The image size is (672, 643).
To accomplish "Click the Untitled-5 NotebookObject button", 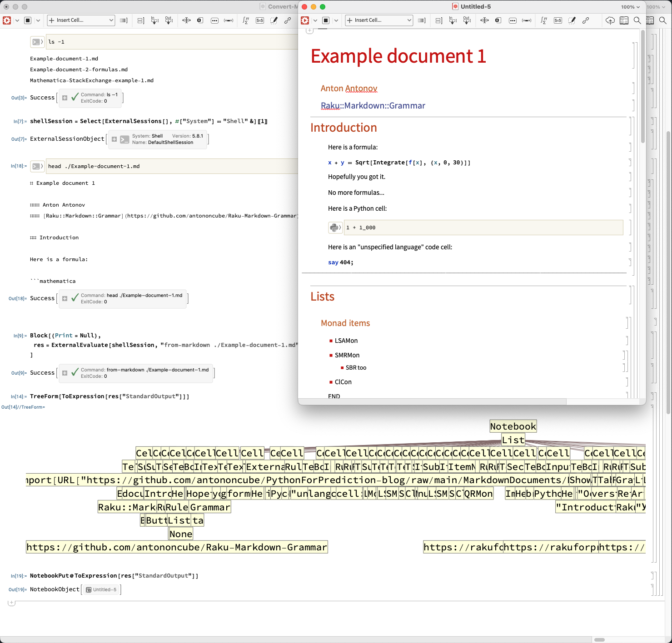I will [x=101, y=589].
